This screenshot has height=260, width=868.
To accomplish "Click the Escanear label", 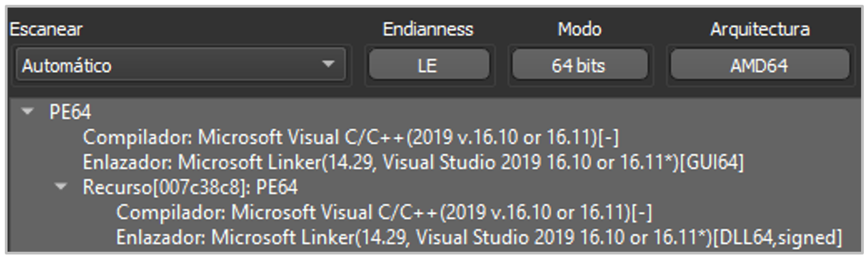I will point(46,29).
